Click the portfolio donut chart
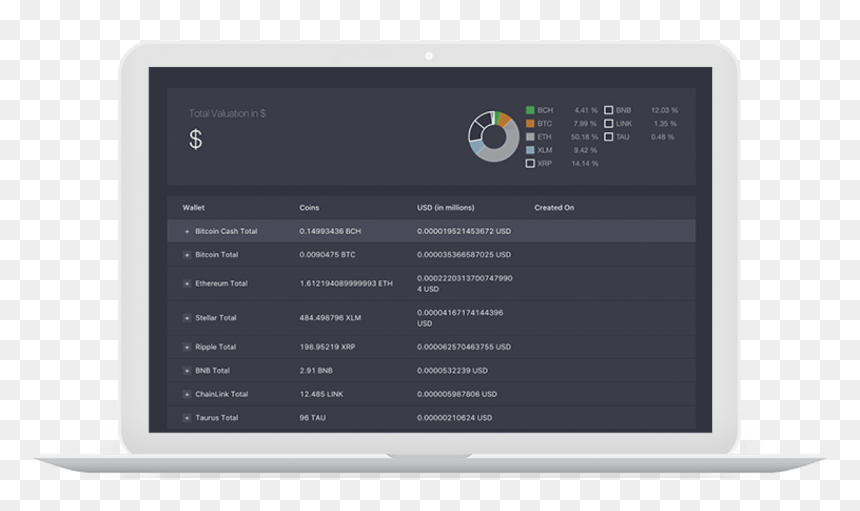The image size is (860, 511). (494, 137)
